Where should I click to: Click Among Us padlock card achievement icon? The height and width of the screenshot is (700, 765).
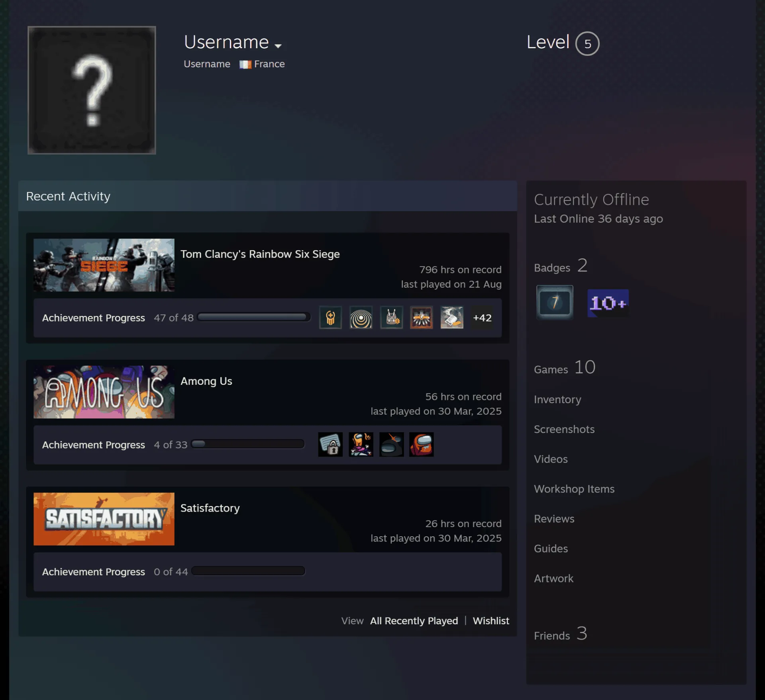(x=330, y=444)
